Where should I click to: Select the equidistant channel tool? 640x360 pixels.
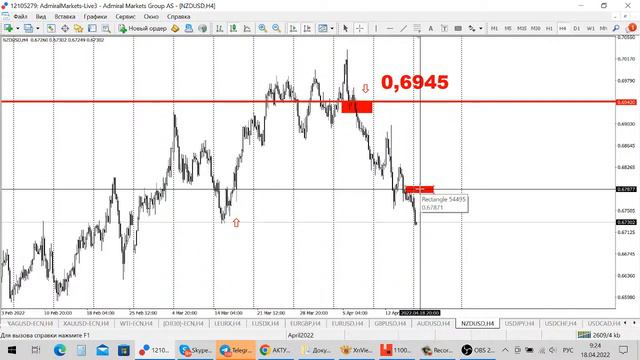click(x=417, y=28)
